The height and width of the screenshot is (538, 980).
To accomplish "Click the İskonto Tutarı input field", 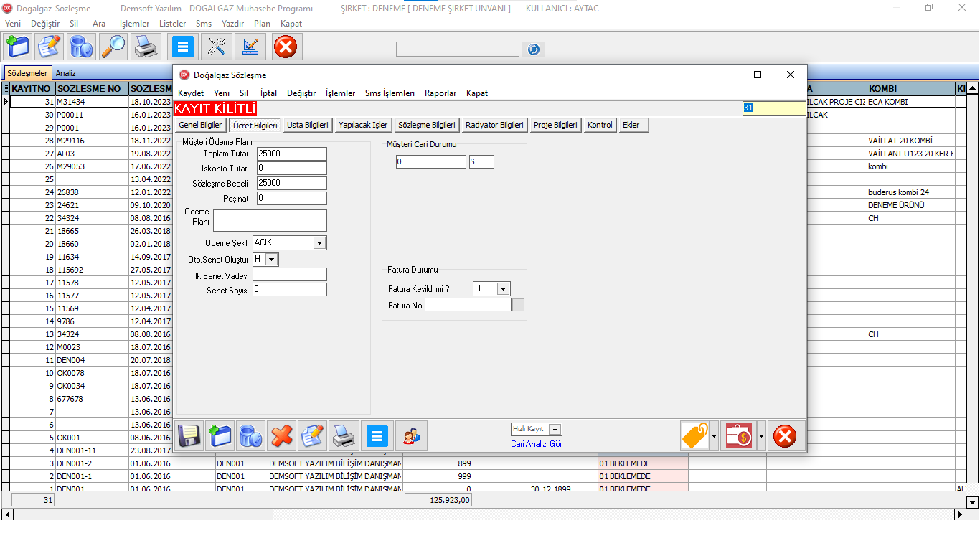I will click(292, 169).
